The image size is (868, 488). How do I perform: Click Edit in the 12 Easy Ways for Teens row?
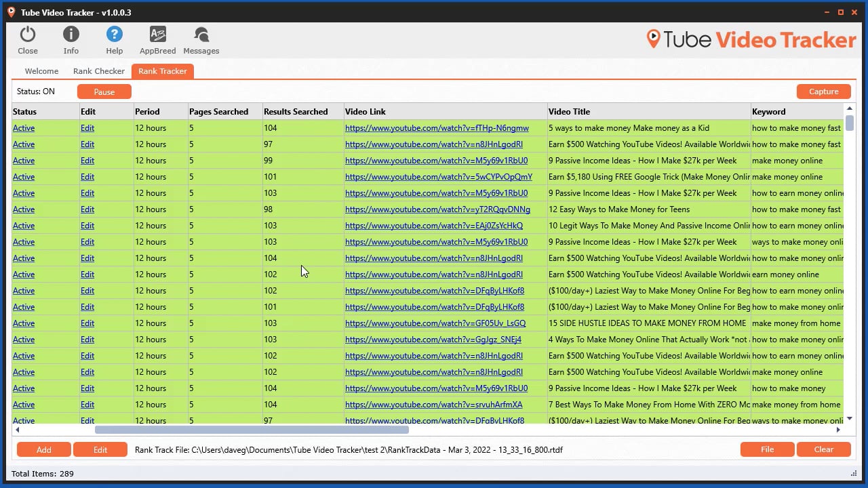[87, 209]
